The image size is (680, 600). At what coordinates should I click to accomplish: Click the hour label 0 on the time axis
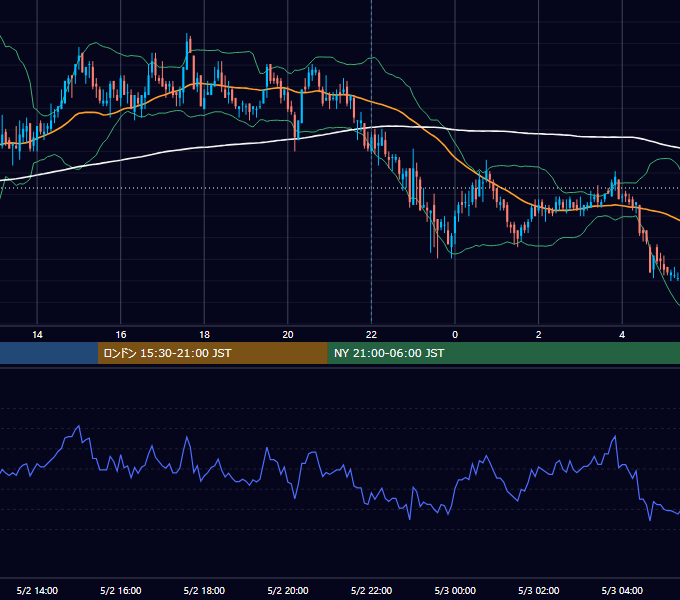pyautogui.click(x=455, y=335)
